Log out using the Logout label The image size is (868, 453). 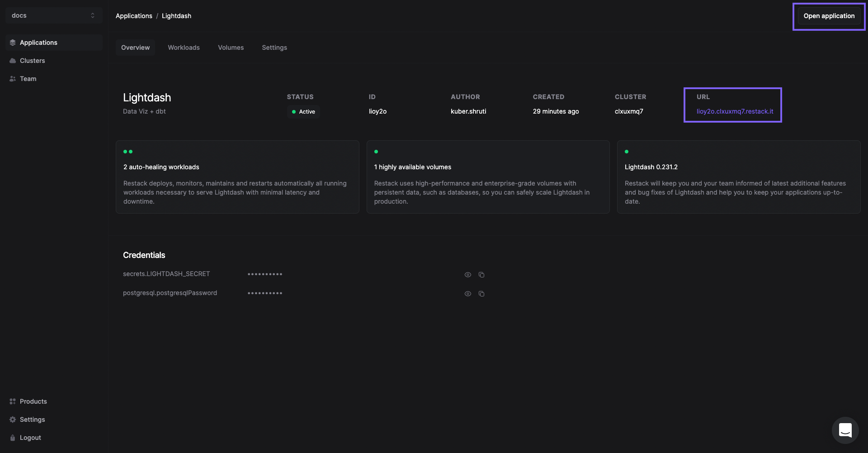pos(30,438)
